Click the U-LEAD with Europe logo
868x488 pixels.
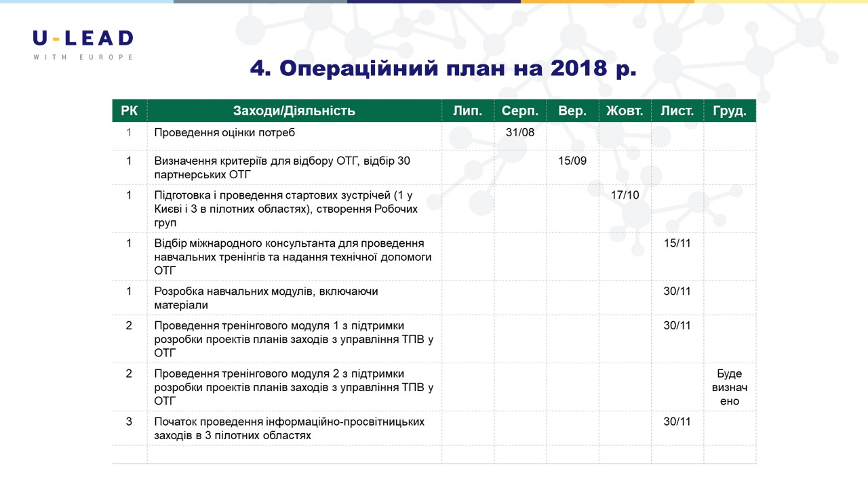(83, 45)
